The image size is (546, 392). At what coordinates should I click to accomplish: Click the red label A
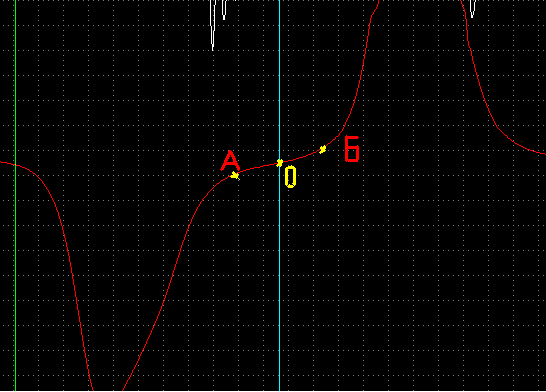point(230,160)
